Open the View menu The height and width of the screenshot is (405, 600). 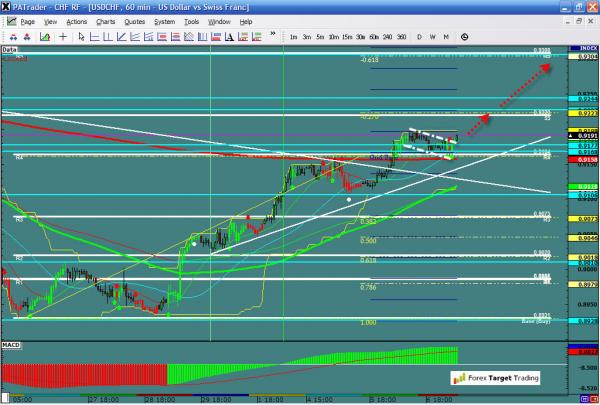click(50, 22)
